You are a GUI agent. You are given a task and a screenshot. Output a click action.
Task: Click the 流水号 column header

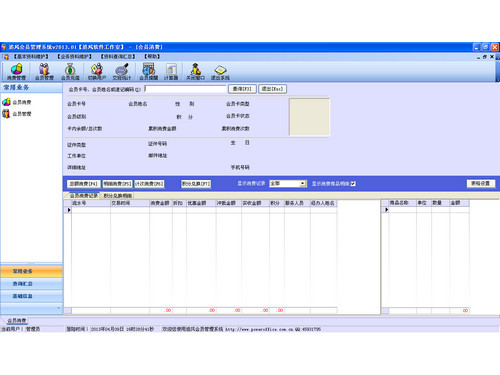91,203
